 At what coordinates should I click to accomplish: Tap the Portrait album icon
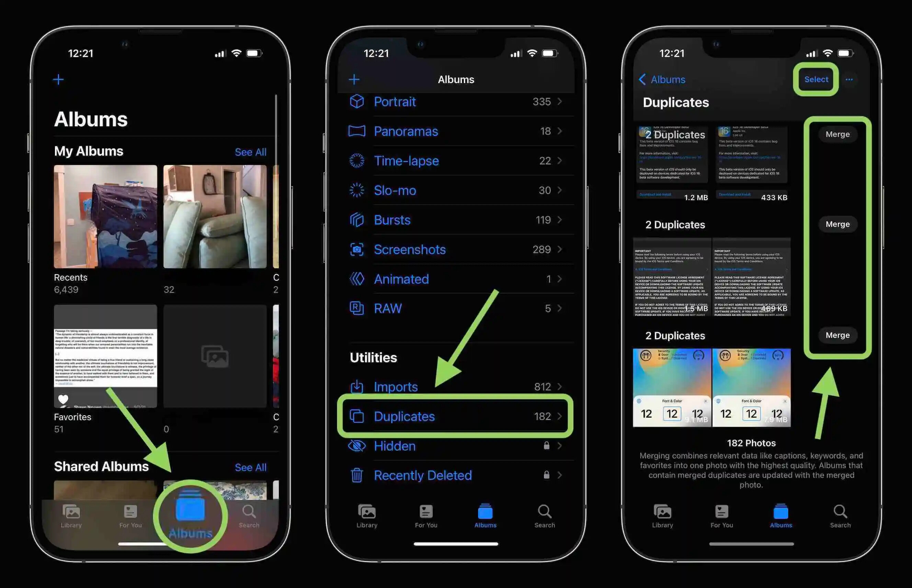click(357, 102)
